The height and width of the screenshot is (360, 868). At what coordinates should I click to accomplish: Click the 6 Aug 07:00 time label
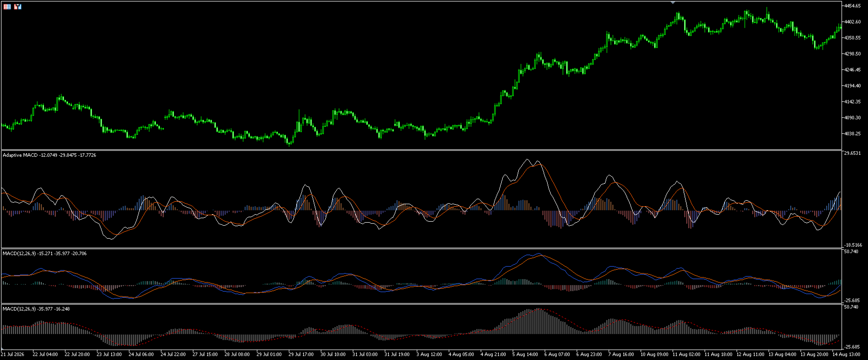click(557, 355)
